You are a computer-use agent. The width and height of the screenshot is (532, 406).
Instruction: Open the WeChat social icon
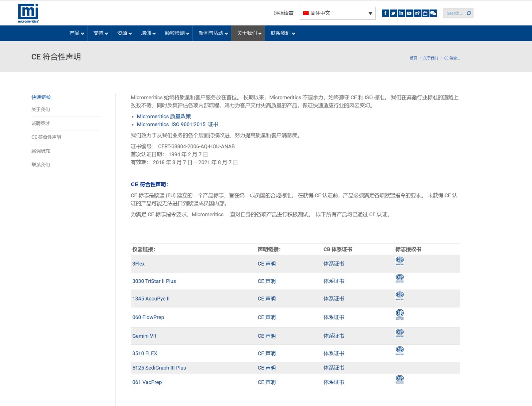(x=433, y=13)
